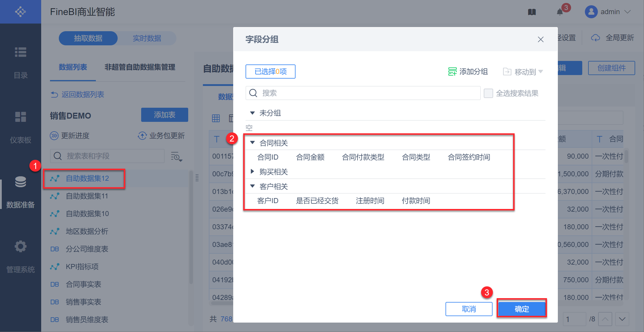The width and height of the screenshot is (644, 332).
Task: Open the help book icon
Action: click(x=532, y=12)
